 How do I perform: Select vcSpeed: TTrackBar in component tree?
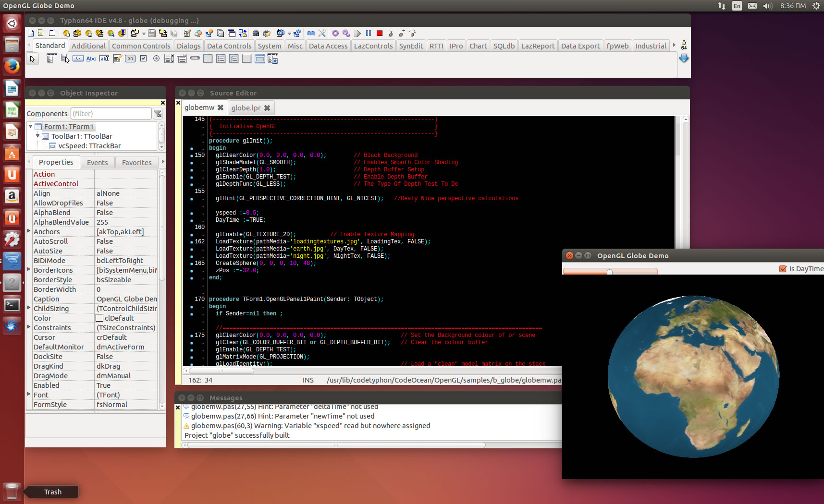89,145
